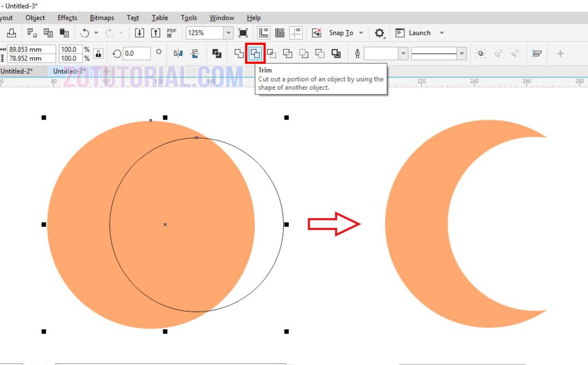Viewport: 588px width, 365px height.
Task: Expand the Launch dropdown arrow
Action: click(442, 33)
